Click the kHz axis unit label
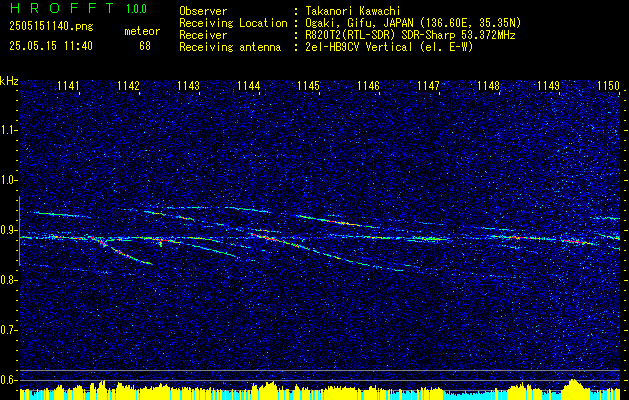629x400 pixels. coord(9,81)
